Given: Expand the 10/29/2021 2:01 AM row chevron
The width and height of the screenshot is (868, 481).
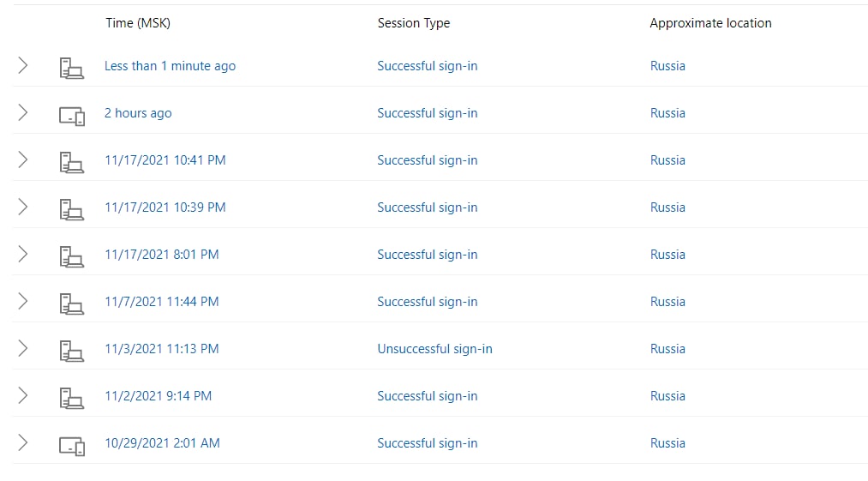Looking at the screenshot, I should click(22, 442).
